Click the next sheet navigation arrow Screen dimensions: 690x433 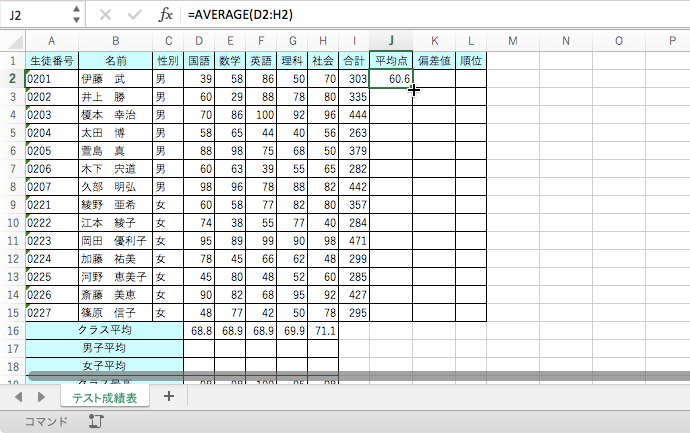41,397
